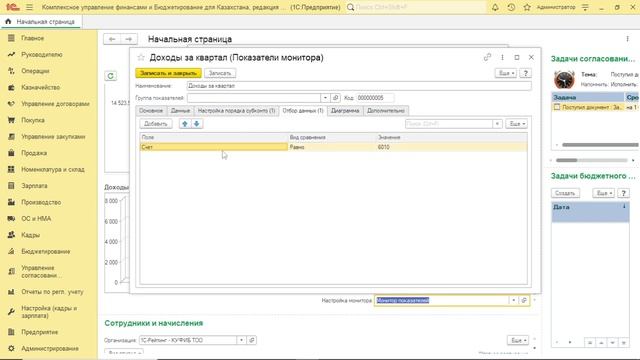Add dialog to favorites with star icon
640x360 pixels.
141,58
